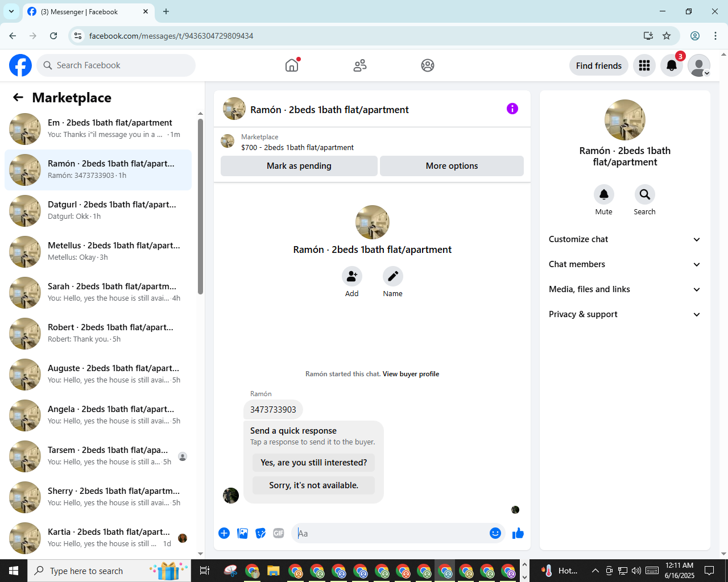728x582 pixels.
Task: Expand Privacy & support section
Action: (625, 314)
